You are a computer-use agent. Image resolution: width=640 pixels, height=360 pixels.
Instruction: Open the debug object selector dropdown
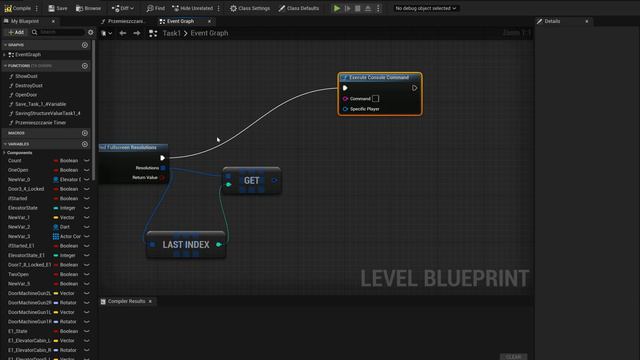[426, 8]
